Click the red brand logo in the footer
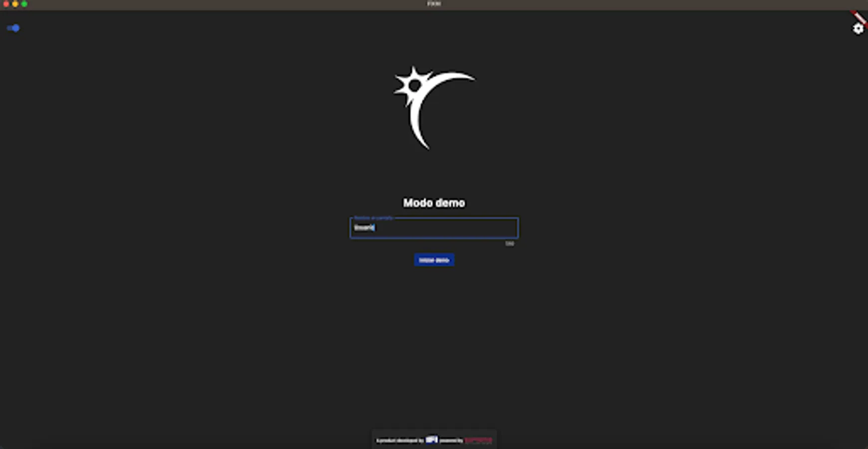868x449 pixels. 478,441
